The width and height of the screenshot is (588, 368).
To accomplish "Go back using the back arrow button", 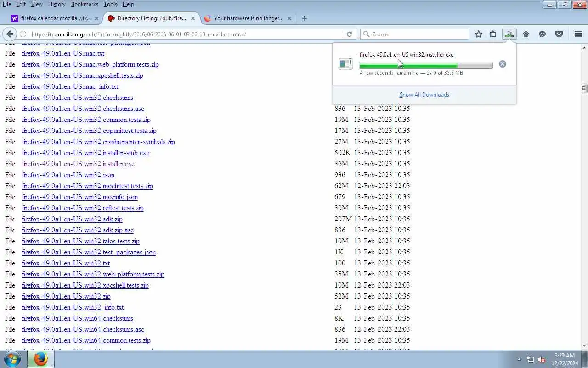I will (x=10, y=34).
